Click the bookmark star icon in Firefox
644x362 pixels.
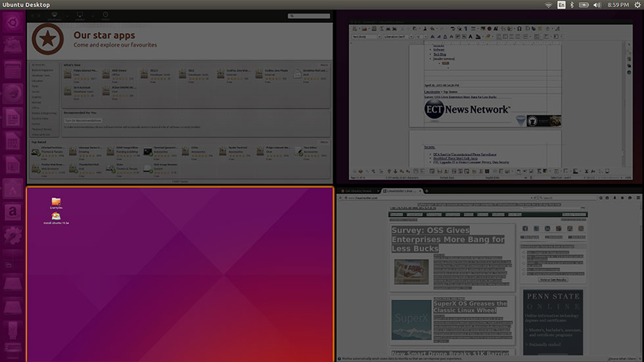click(601, 198)
